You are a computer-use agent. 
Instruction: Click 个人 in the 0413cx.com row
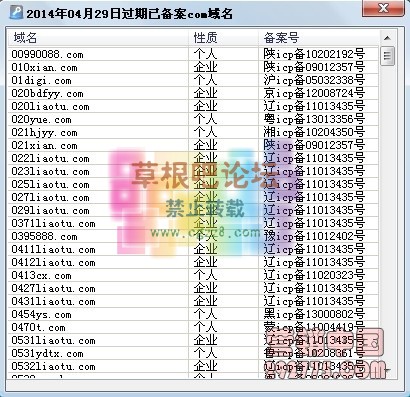[205, 275]
